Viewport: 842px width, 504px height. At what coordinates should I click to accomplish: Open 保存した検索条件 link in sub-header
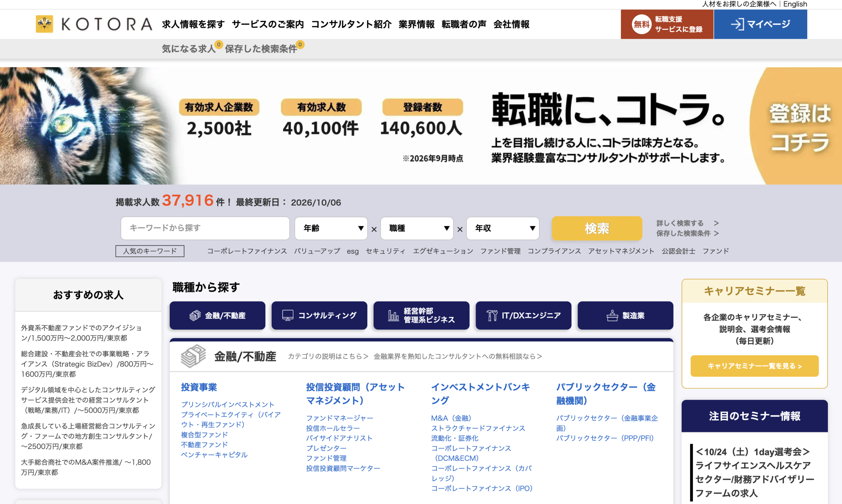(x=261, y=49)
